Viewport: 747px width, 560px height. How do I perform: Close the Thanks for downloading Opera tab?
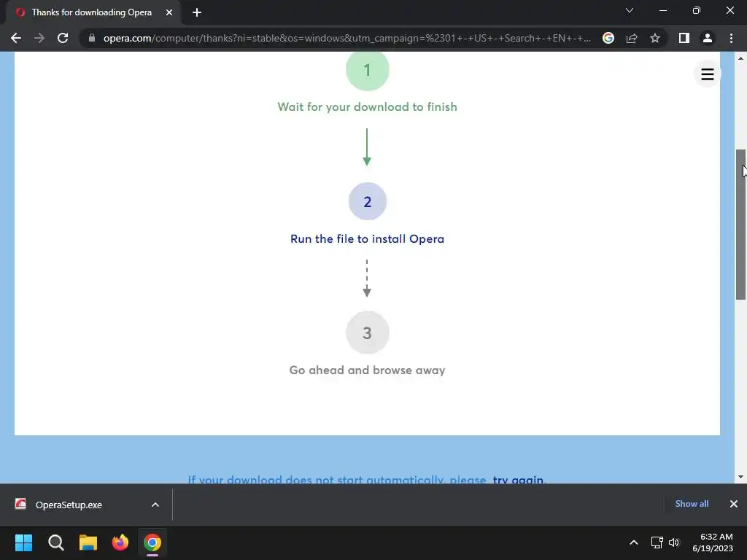pyautogui.click(x=169, y=12)
